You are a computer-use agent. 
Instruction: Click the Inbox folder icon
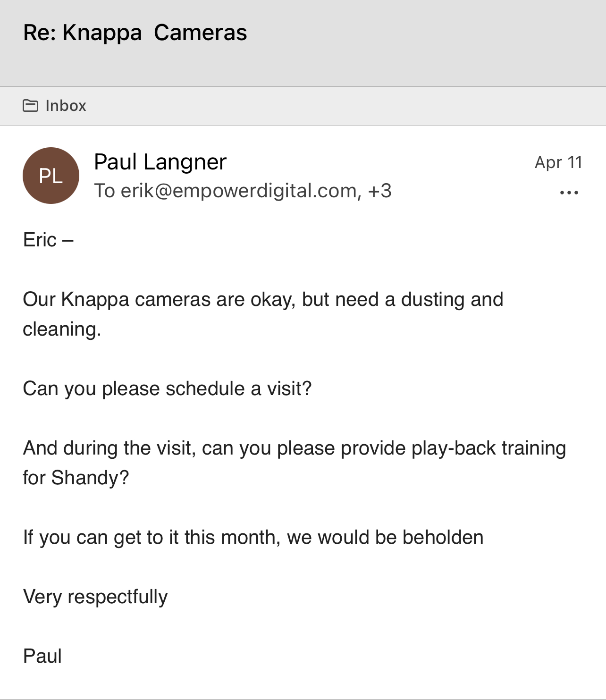(30, 106)
